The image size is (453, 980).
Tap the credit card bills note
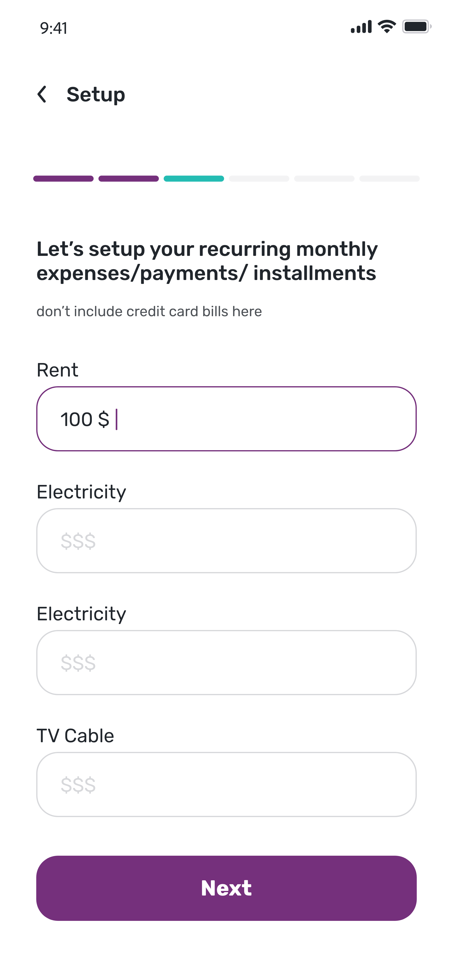149,311
